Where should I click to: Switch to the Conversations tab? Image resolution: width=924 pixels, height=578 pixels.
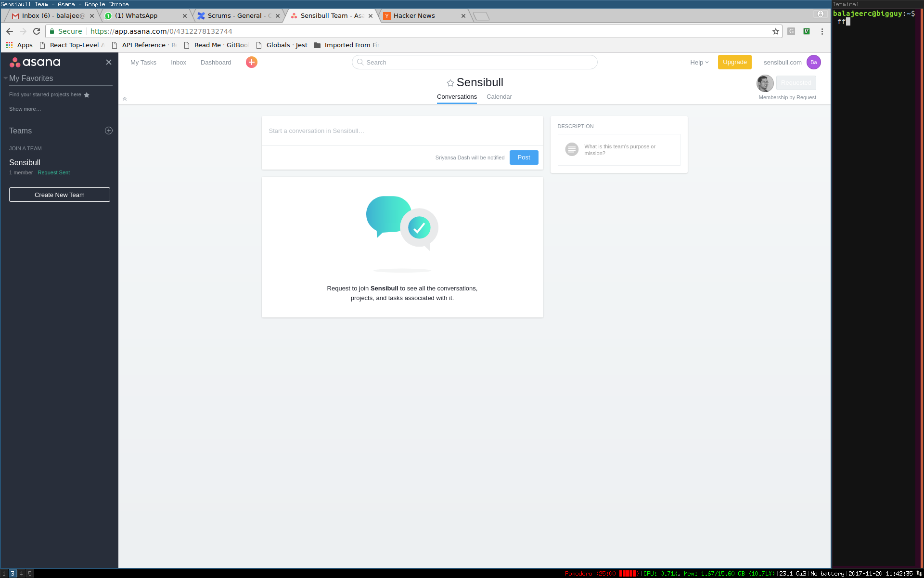click(x=457, y=97)
